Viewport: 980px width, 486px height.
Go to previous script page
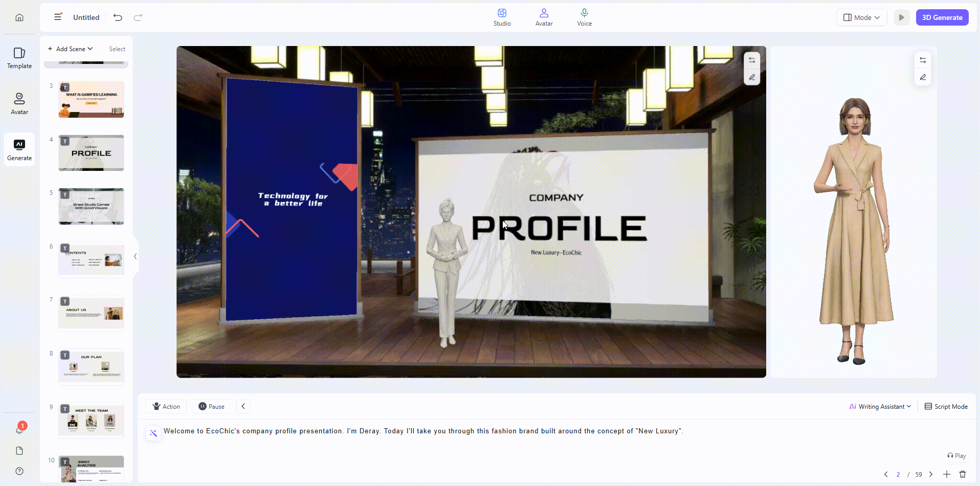click(x=886, y=474)
